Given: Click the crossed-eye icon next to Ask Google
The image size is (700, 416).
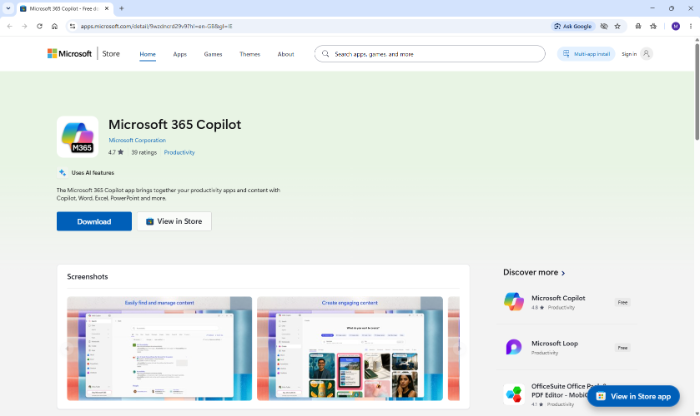Looking at the screenshot, I should 604,26.
